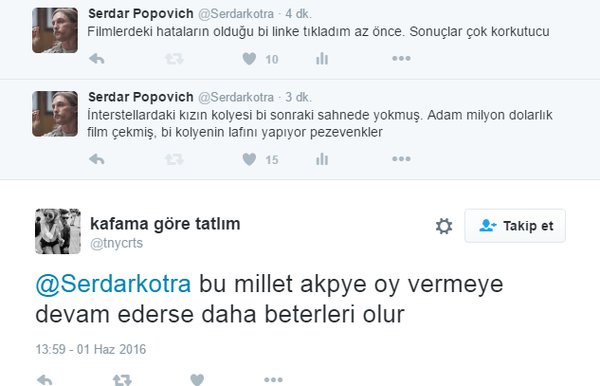Viewport: 600px width, 386px height.
Task: Like the kafama göre tatlım reply
Action: click(197, 380)
